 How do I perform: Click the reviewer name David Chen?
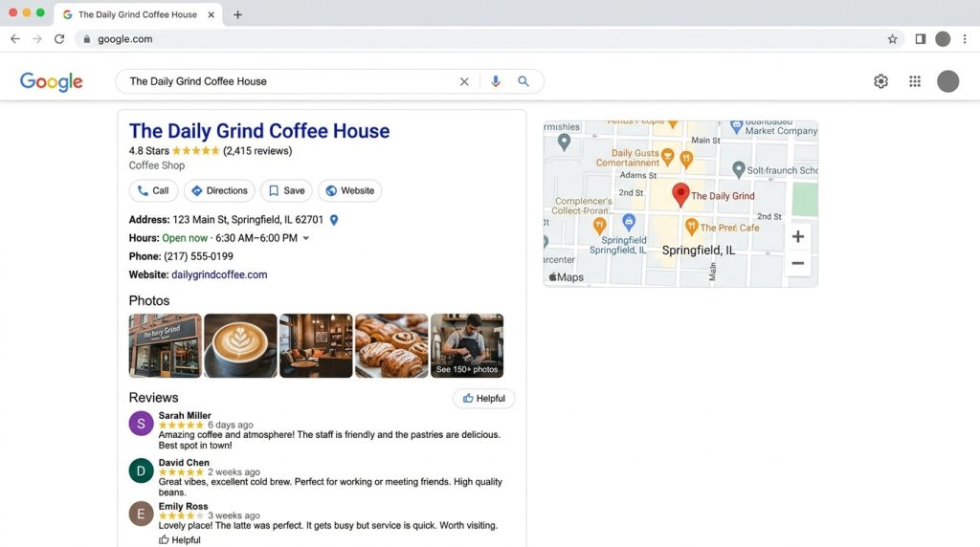click(184, 463)
